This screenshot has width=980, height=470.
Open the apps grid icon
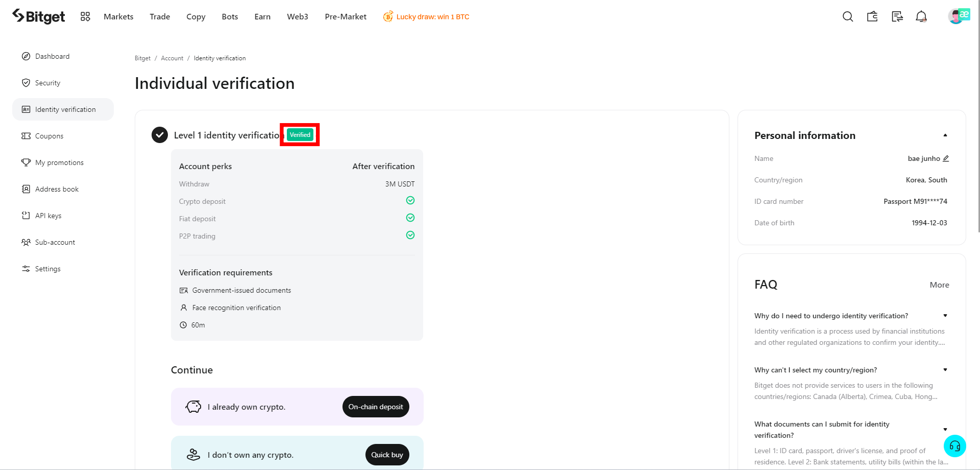coord(85,17)
